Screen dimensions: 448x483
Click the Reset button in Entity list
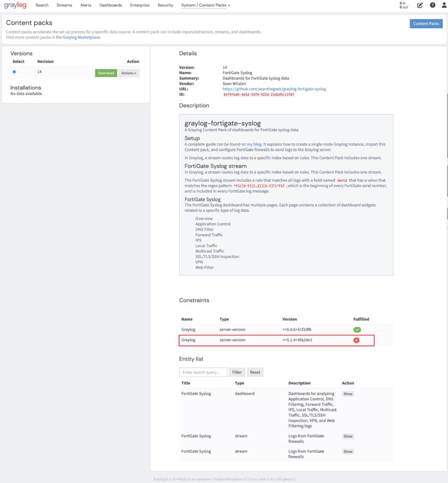(255, 372)
